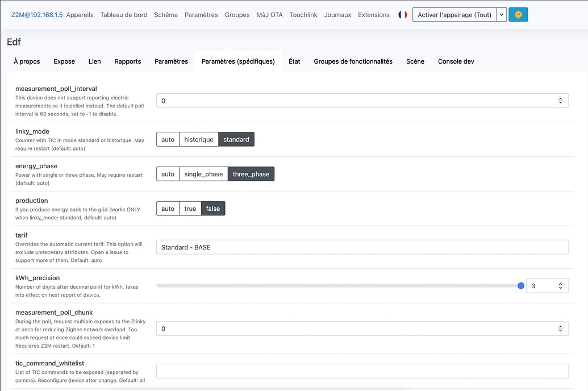Click "Activer l'appairage (Tout)" button
The height and width of the screenshot is (391, 588).
pos(454,15)
